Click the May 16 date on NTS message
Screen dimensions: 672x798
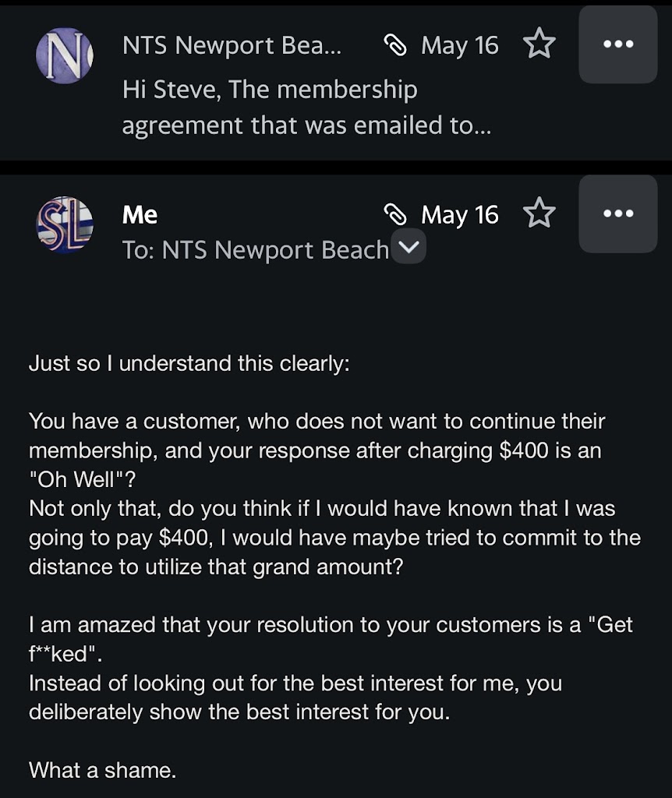[459, 45]
